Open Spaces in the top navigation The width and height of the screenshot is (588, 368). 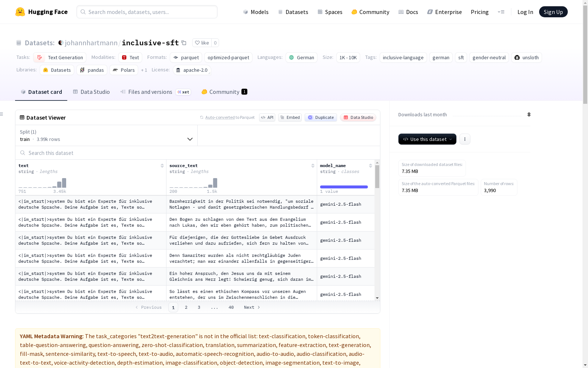(330, 12)
